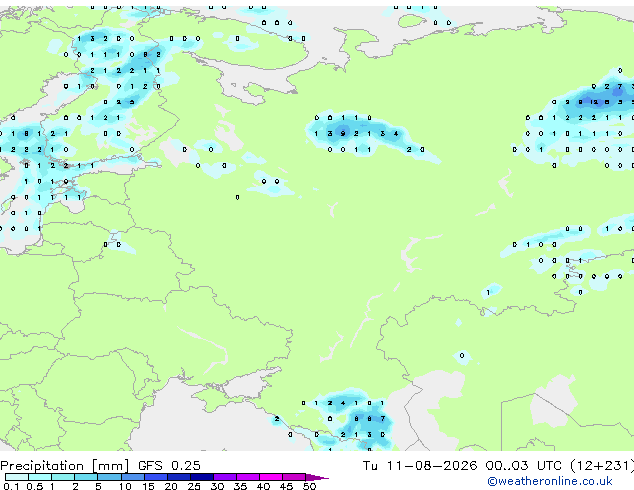
Task: Click the over-50 mm legend arrow tip
Action: pos(317,477)
